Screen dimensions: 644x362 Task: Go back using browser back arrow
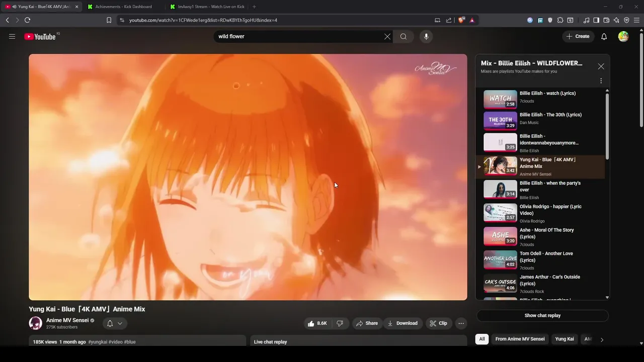point(7,20)
